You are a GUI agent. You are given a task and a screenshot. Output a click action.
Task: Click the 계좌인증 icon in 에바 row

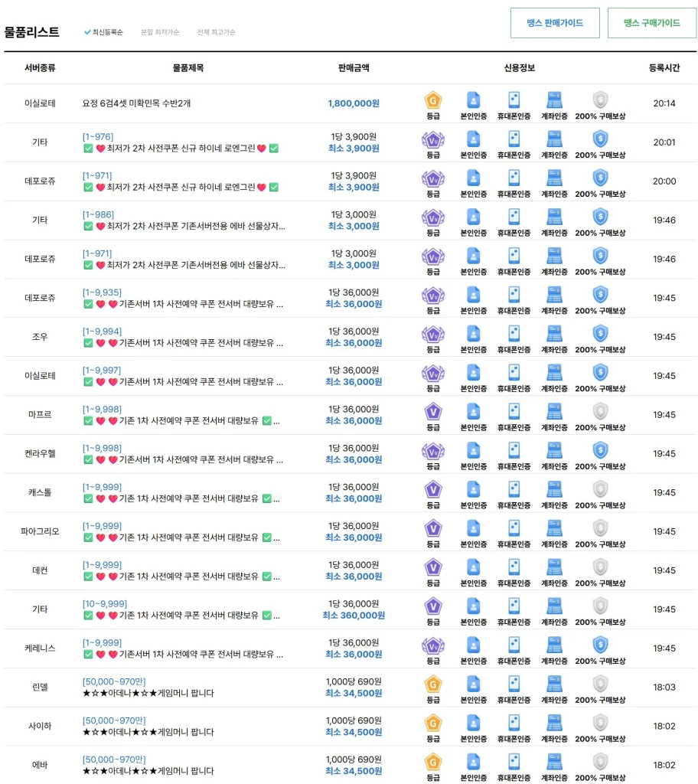554,761
